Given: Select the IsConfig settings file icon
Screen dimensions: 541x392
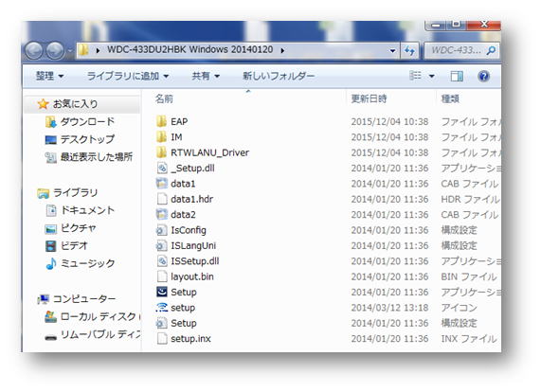Looking at the screenshot, I should click(161, 230).
